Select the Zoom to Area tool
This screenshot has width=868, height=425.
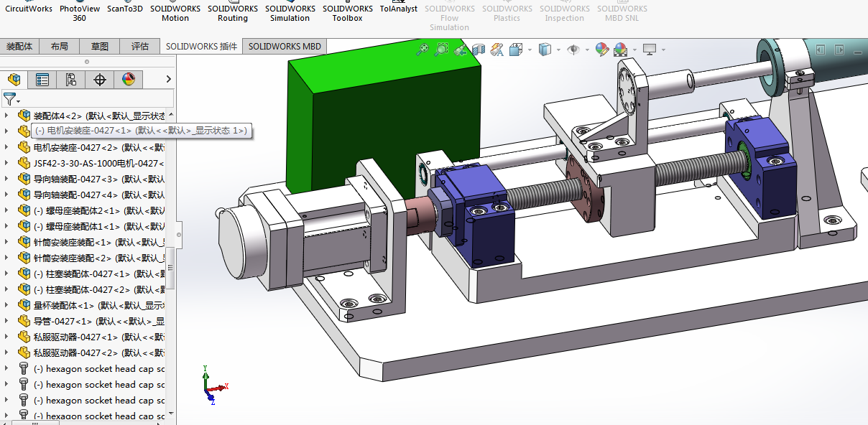point(441,50)
